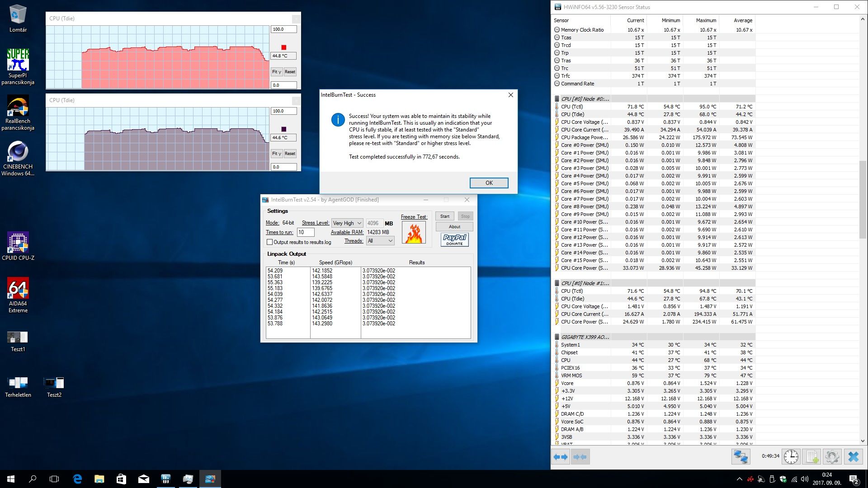Open the CPUID CPU-Z desktop icon
868x488 pixels.
tap(18, 246)
